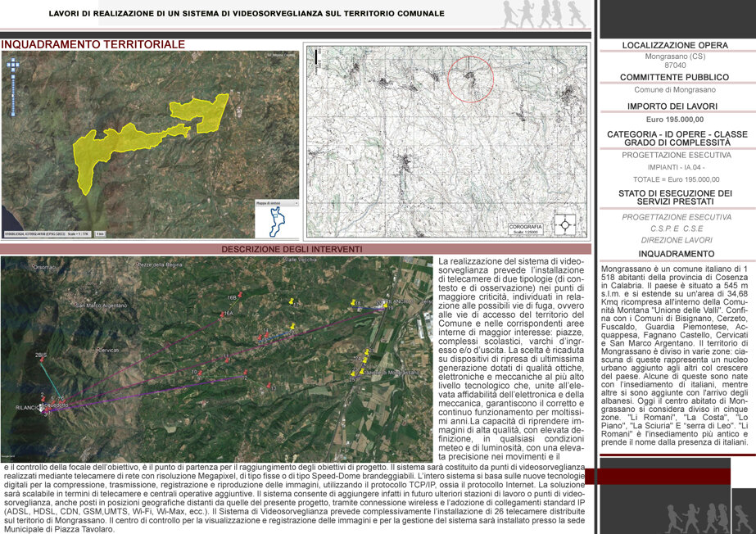Click the pan control cross on satellite map
The width and height of the screenshot is (756, 534).
13,65
